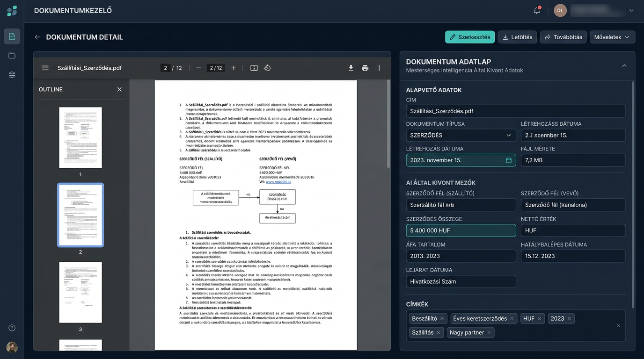
Task: Print the PDF document
Action: pyautogui.click(x=365, y=68)
